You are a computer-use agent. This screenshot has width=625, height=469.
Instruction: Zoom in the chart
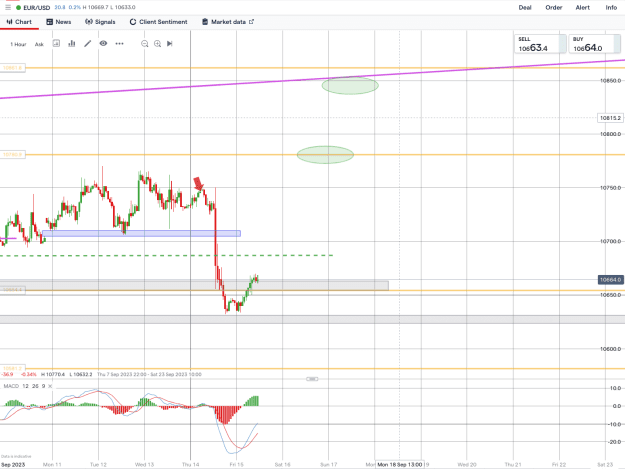click(157, 44)
